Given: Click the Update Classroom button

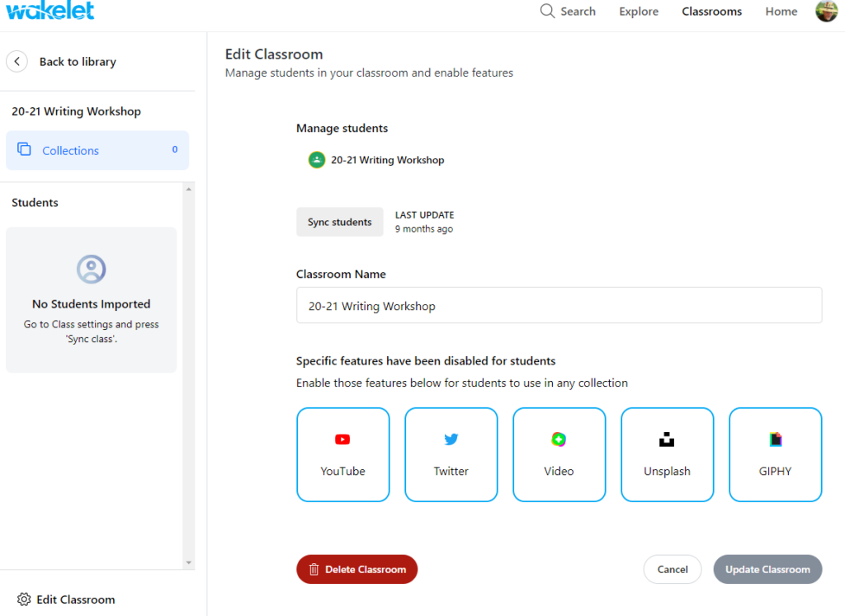Looking at the screenshot, I should click(x=767, y=569).
